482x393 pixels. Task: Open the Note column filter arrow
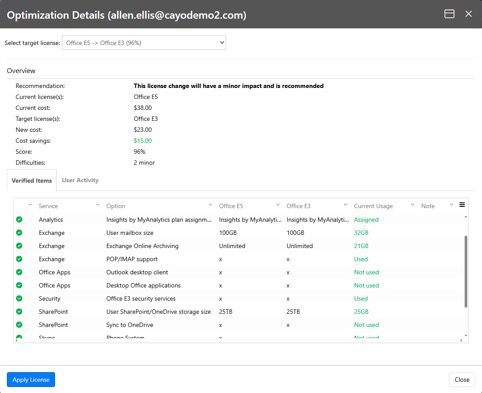pos(451,205)
